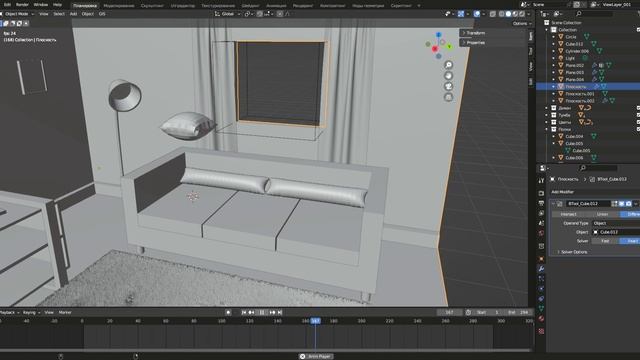Click the current frame marker 167
This screenshot has width=640, height=360.
316,321
